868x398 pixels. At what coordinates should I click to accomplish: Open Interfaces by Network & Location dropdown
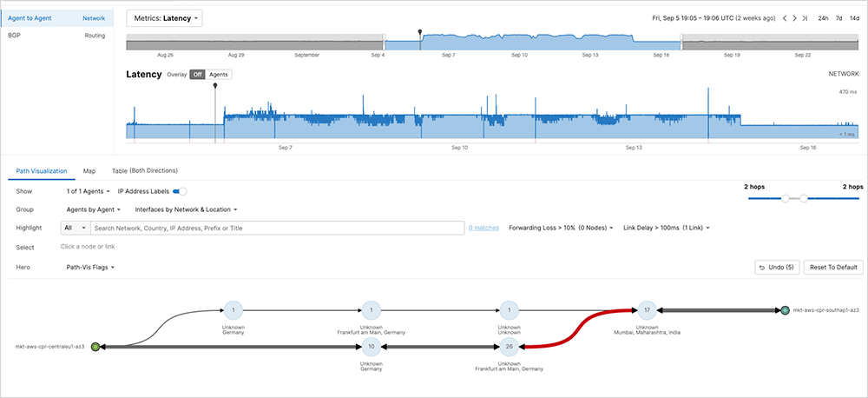(186, 209)
